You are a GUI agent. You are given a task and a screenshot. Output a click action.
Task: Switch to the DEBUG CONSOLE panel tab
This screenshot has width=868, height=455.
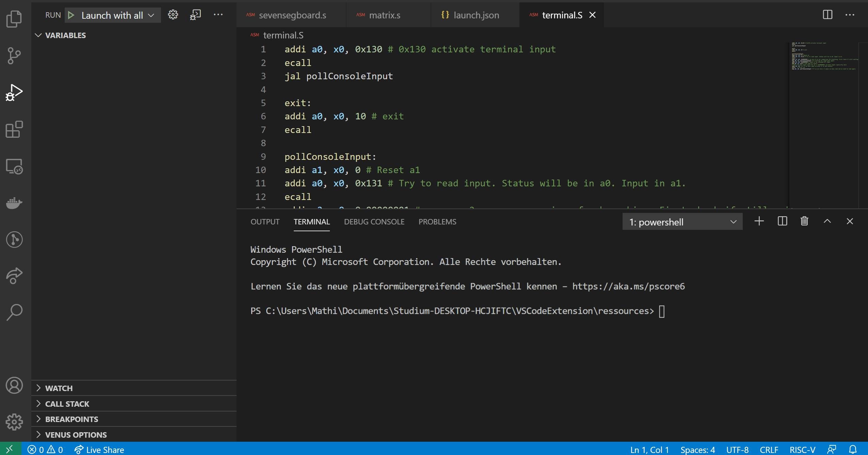[x=374, y=222]
